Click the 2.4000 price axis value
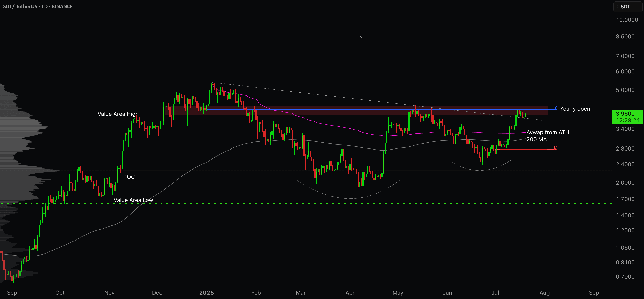644x299 pixels. pyautogui.click(x=625, y=164)
